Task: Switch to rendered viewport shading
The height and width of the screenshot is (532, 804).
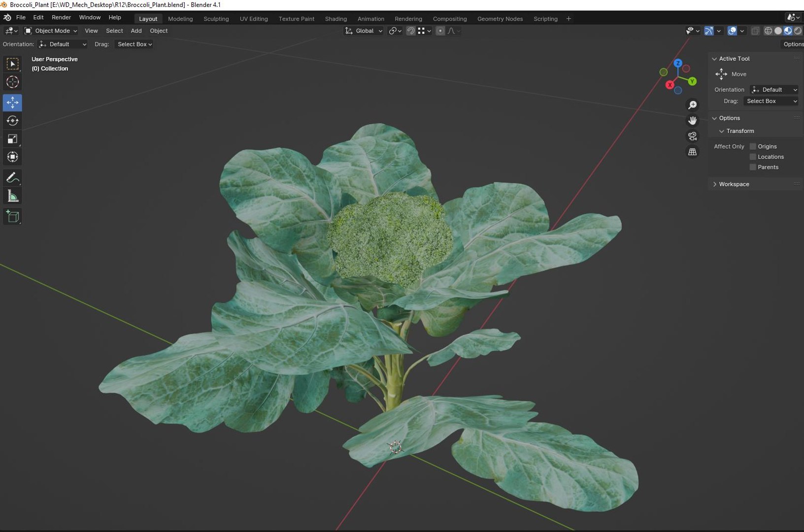Action: pos(798,31)
